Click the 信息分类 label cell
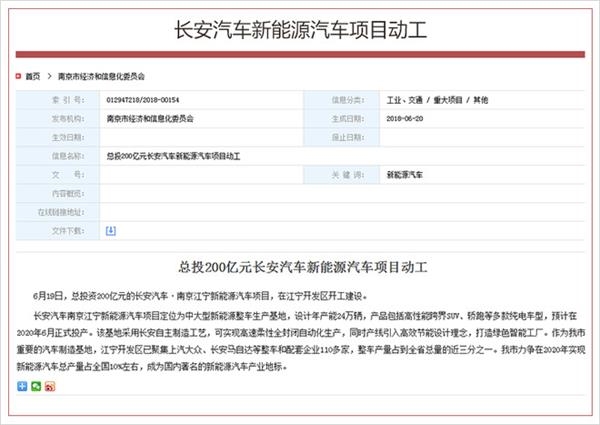The image size is (600, 425). [342, 100]
